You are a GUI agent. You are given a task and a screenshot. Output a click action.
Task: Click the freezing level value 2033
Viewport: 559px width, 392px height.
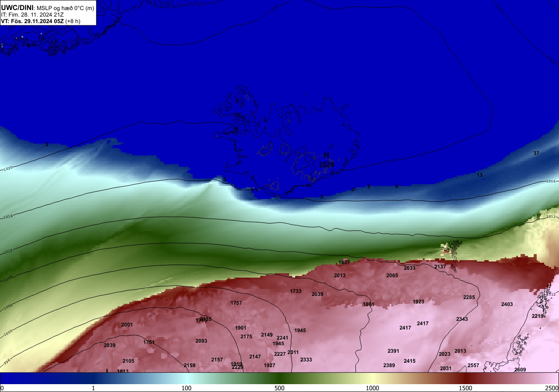click(x=410, y=268)
